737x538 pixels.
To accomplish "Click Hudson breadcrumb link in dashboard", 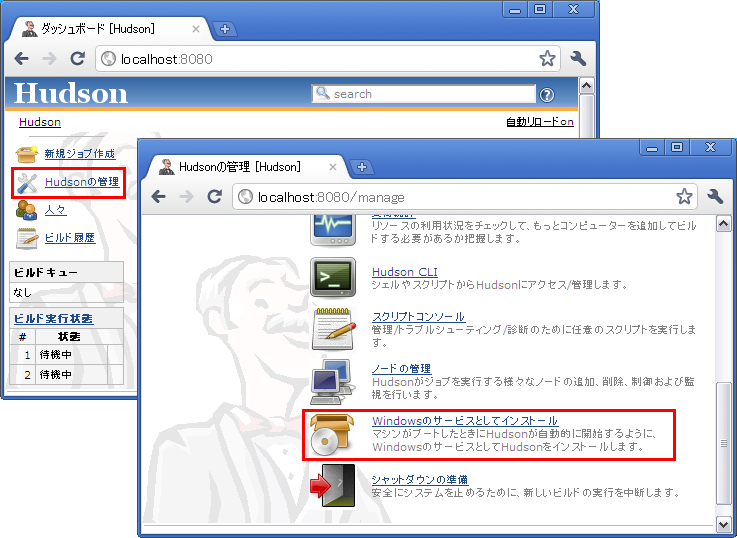I will pyautogui.click(x=40, y=122).
